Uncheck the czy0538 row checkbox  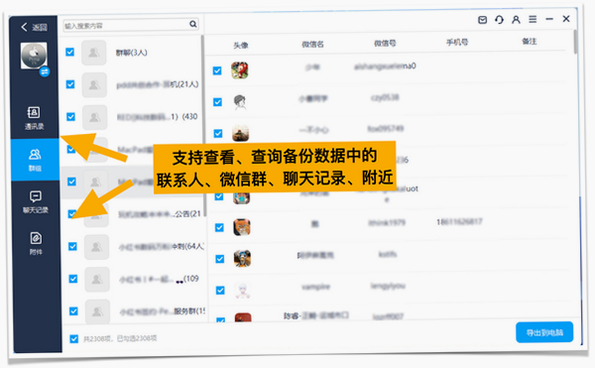click(217, 102)
